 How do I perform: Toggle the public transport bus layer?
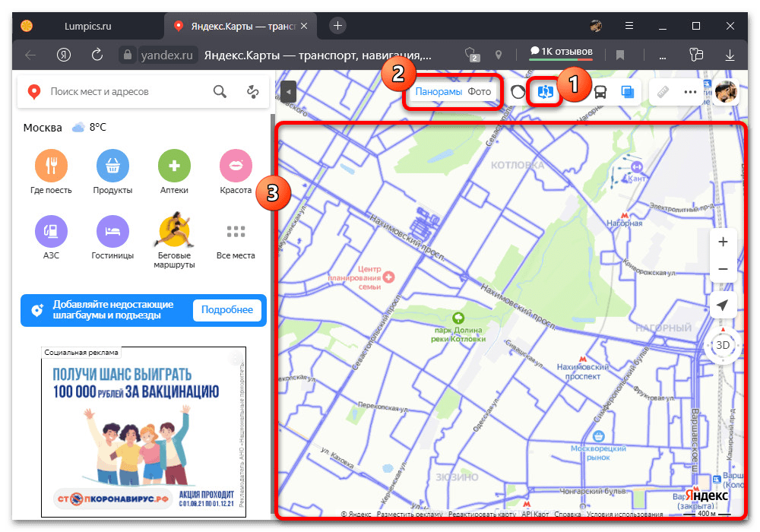tap(600, 92)
